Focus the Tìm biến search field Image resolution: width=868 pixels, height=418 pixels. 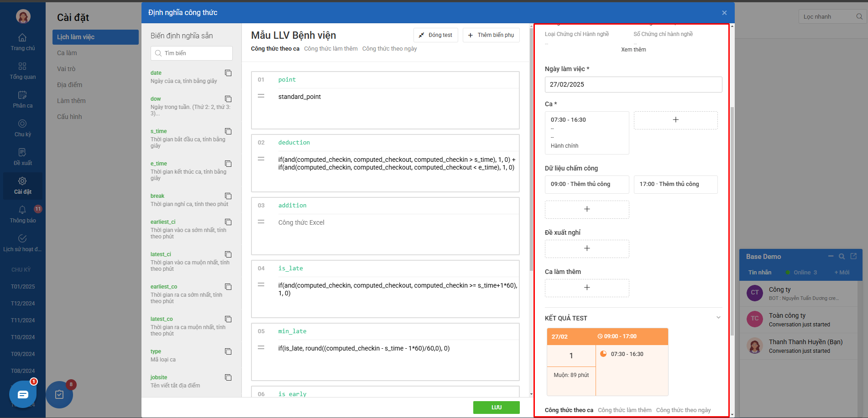192,53
